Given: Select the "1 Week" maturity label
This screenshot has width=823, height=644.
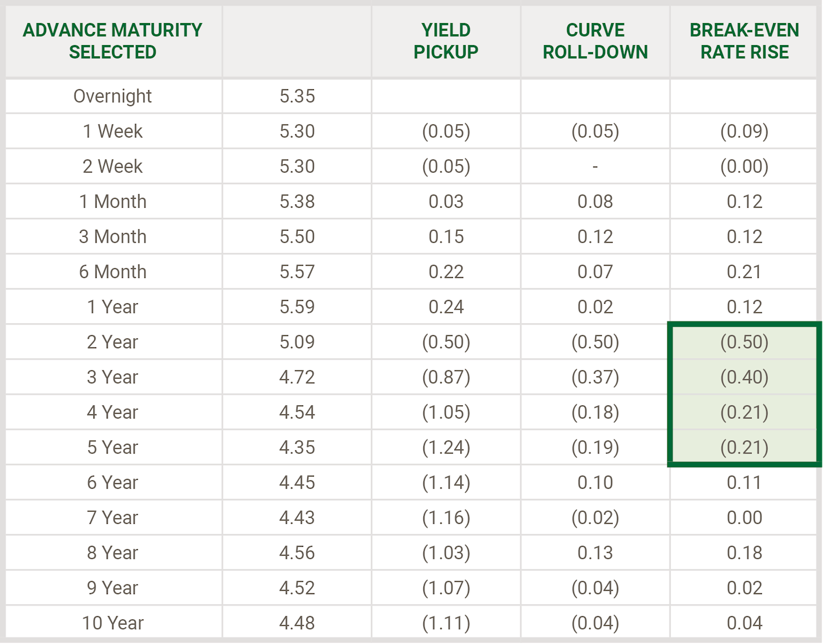Looking at the screenshot, I should point(113,131).
